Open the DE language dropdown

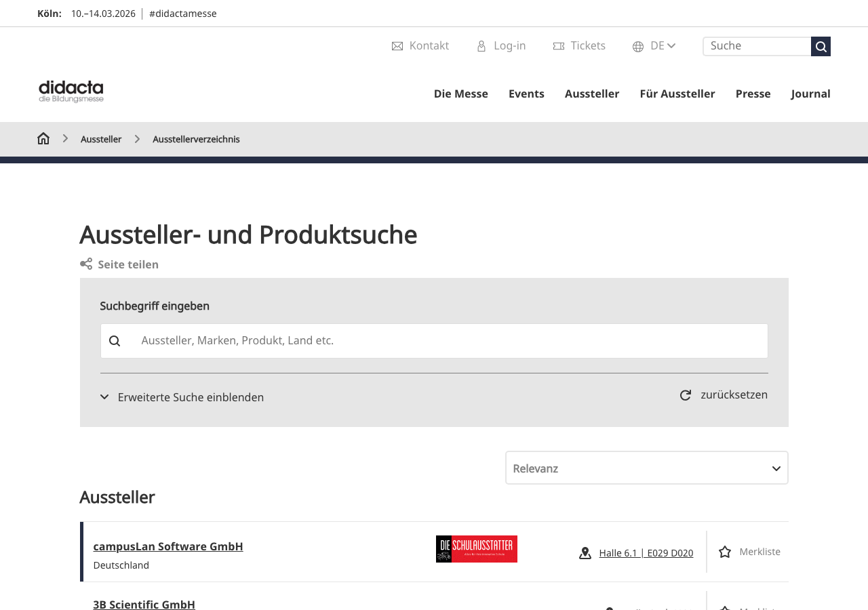tap(654, 46)
